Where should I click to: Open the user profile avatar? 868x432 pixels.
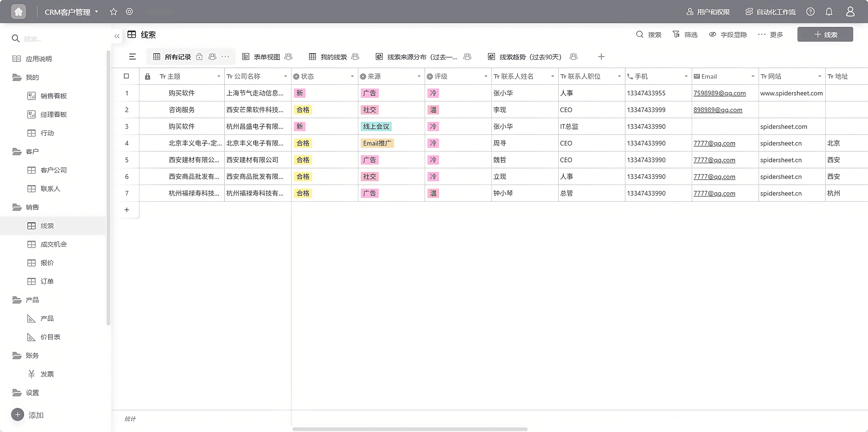click(850, 12)
